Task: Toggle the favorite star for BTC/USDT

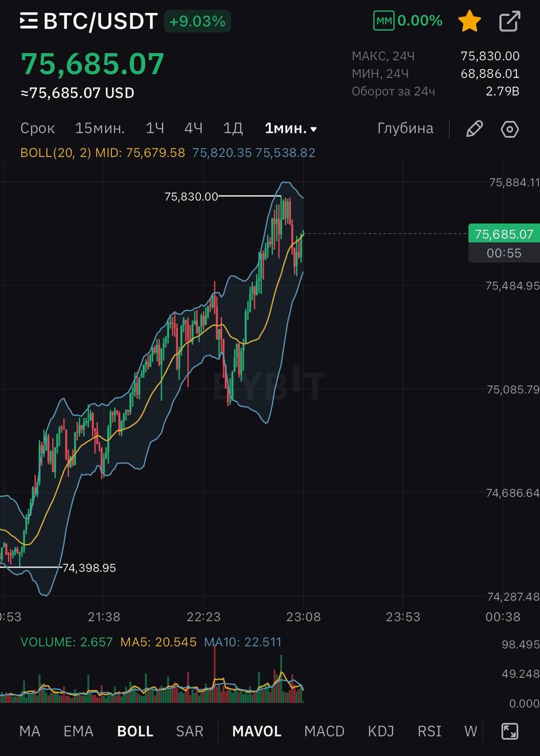Action: coord(470,21)
